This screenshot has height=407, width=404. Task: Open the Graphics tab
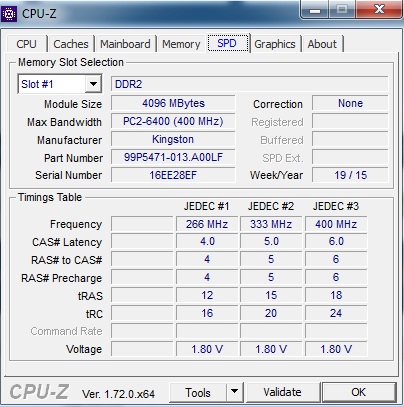(x=275, y=44)
